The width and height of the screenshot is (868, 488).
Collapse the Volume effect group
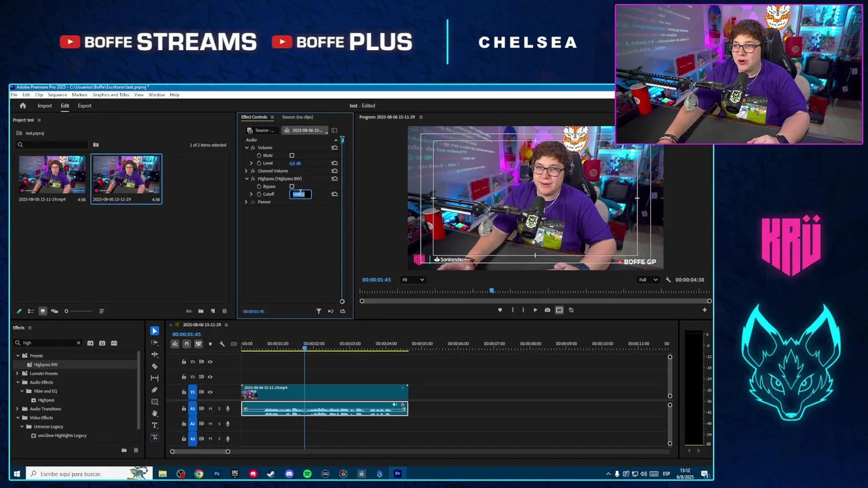[246, 147]
